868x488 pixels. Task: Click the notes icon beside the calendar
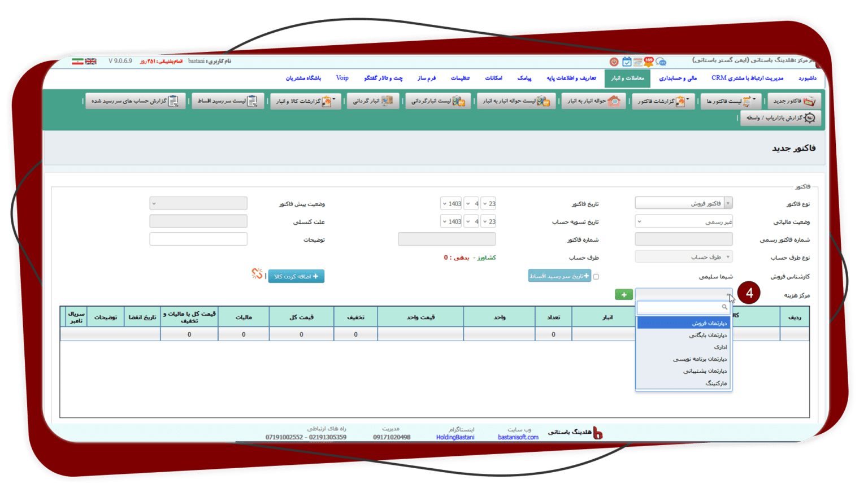pyautogui.click(x=637, y=62)
